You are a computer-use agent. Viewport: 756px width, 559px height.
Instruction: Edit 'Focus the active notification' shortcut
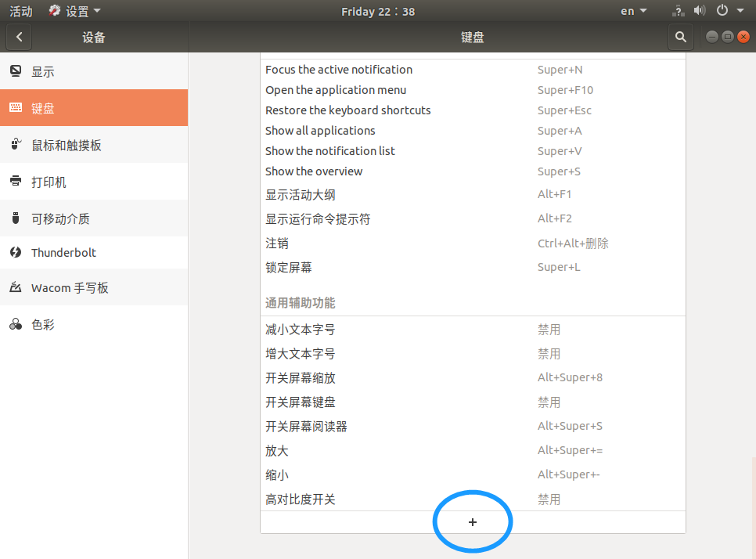[473, 70]
